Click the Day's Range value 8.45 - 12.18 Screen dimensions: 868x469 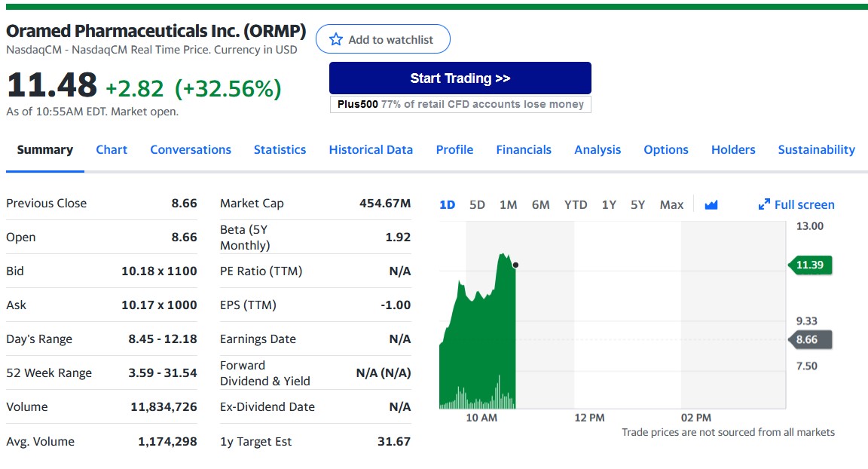164,339
